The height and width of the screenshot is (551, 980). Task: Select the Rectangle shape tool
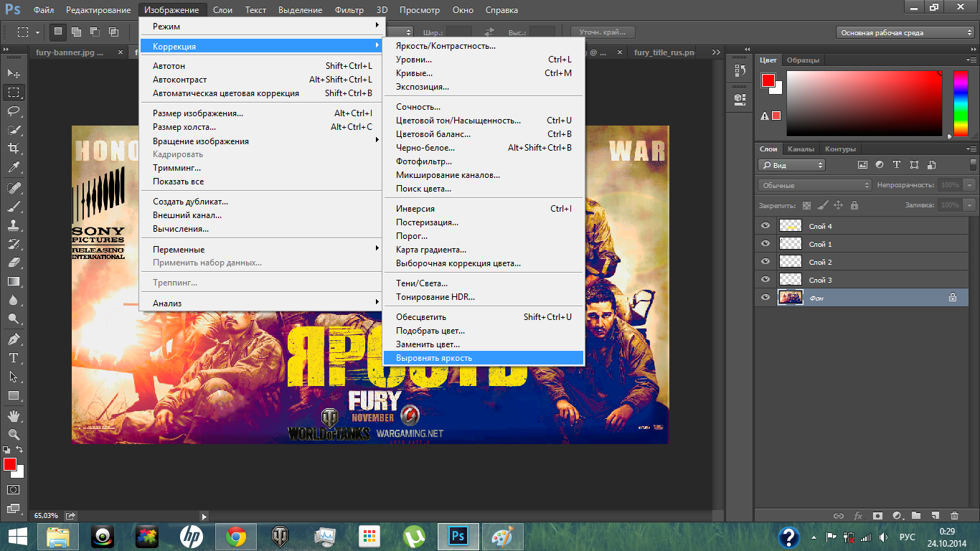[x=14, y=395]
